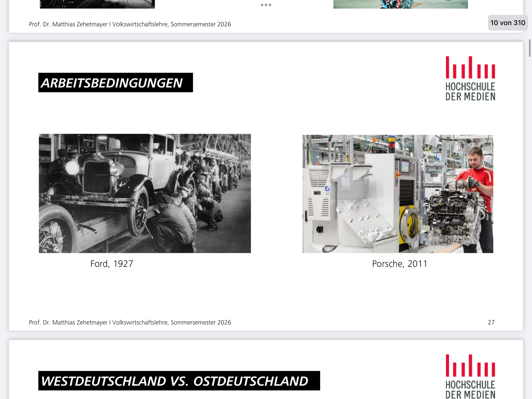
Task: Click the page indicator '10 von 310'
Action: [508, 23]
